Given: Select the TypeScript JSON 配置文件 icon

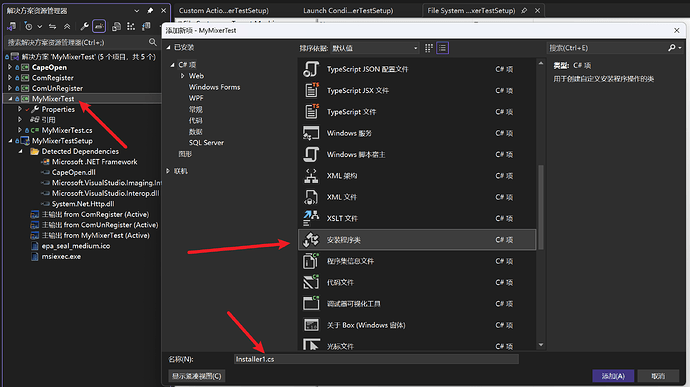Looking at the screenshot, I should coord(311,69).
